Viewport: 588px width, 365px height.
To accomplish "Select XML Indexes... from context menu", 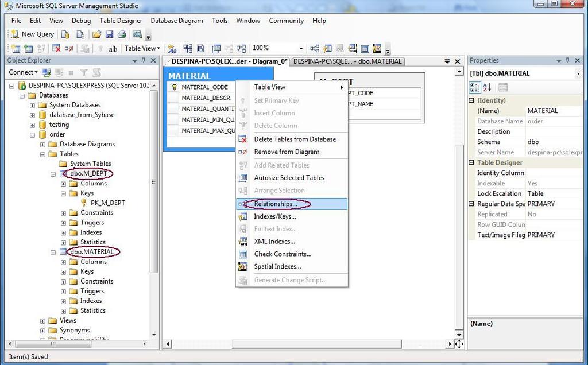I will (292, 242).
